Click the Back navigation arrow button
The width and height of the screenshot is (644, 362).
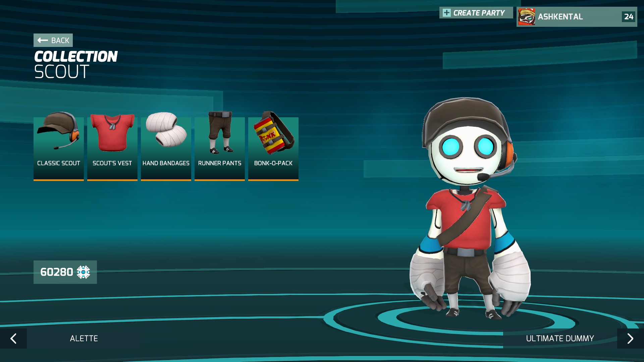(x=43, y=41)
